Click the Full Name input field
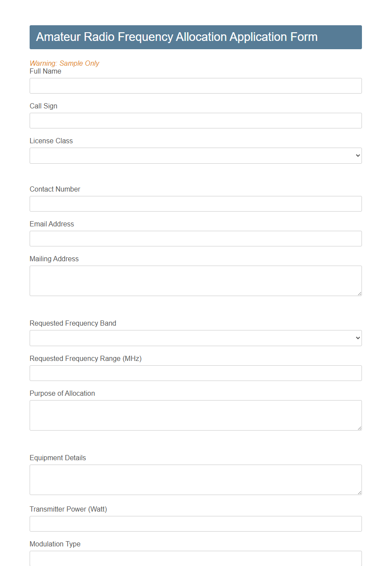392x566 pixels. pos(195,85)
